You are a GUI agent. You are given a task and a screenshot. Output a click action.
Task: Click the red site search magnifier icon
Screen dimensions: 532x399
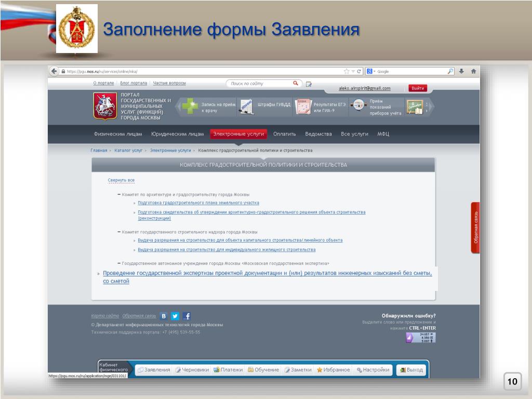[x=296, y=83]
